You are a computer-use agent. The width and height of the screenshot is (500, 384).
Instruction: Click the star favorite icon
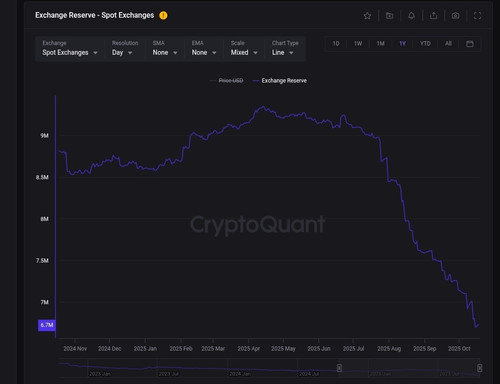point(367,16)
